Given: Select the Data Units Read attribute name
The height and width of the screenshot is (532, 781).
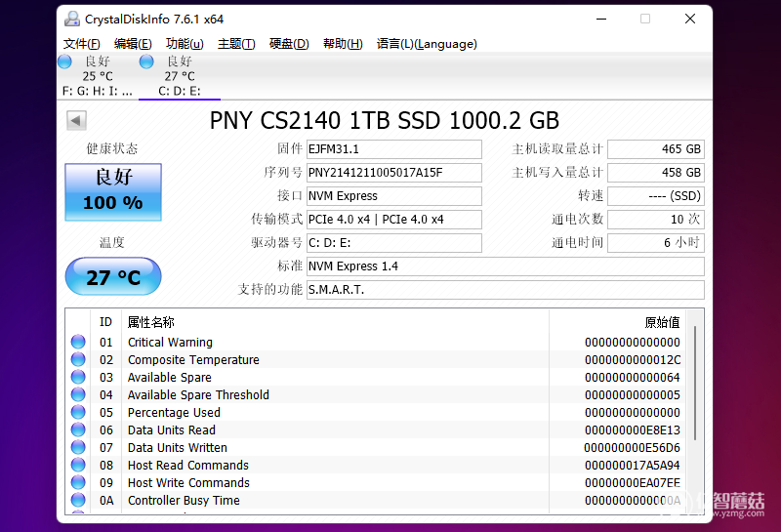Looking at the screenshot, I should (x=172, y=430).
